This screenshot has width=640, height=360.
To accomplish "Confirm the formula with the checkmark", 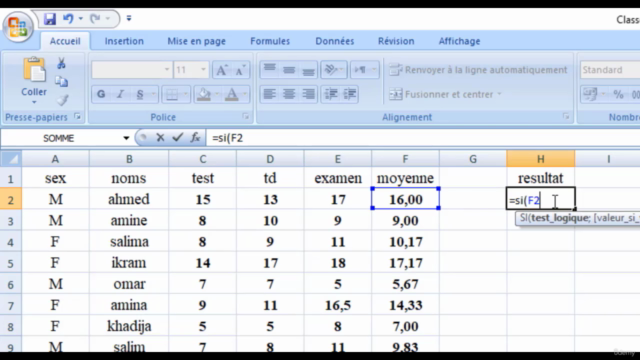I will (177, 138).
